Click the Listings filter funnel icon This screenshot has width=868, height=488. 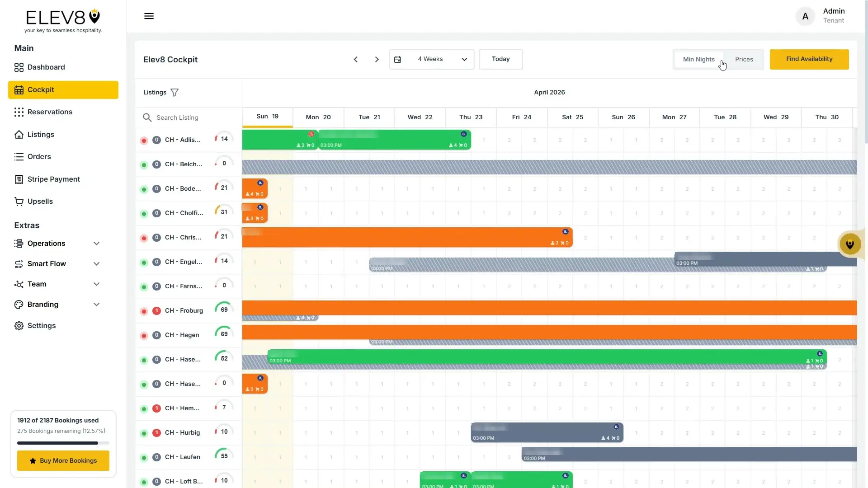point(175,93)
